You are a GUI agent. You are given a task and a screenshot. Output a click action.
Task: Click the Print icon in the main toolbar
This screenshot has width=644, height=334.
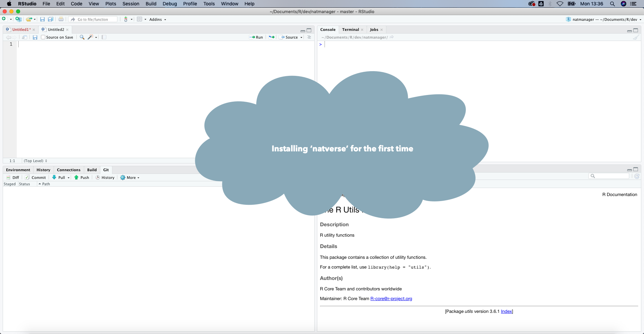pyautogui.click(x=61, y=19)
